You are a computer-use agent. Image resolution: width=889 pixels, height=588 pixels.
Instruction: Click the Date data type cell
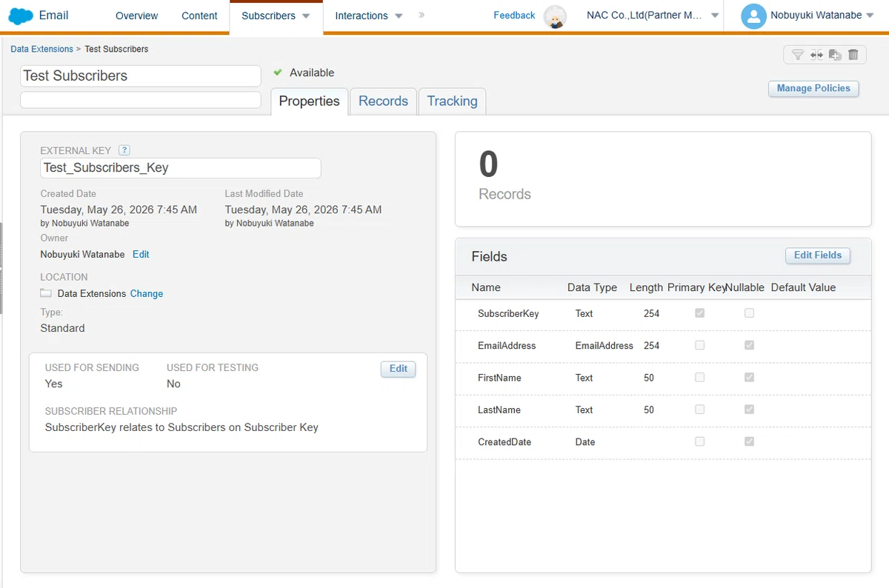(585, 441)
